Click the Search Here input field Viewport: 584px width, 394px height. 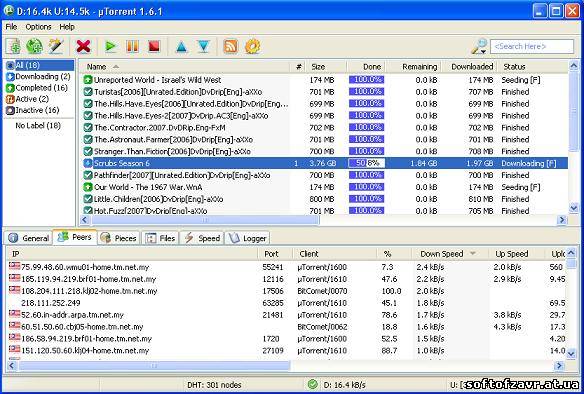pos(531,47)
